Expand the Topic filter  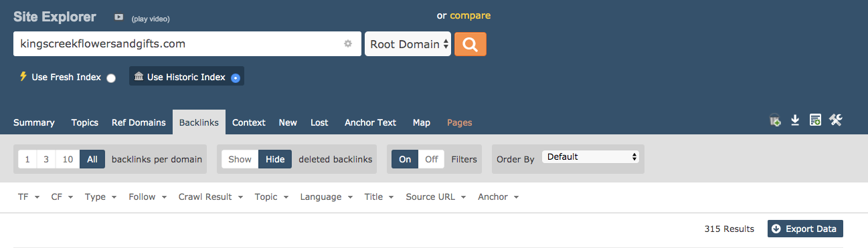pyautogui.click(x=272, y=197)
